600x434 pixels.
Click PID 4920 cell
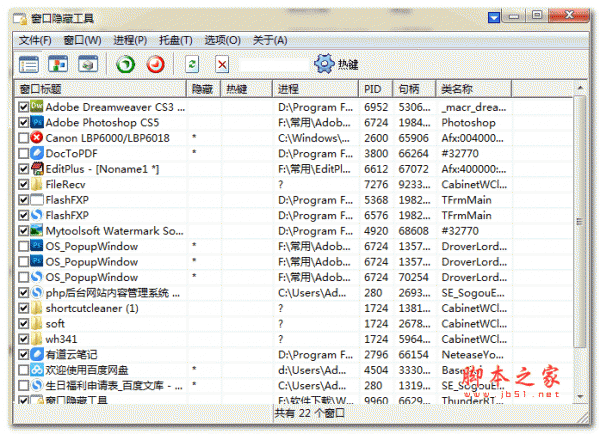(376, 231)
